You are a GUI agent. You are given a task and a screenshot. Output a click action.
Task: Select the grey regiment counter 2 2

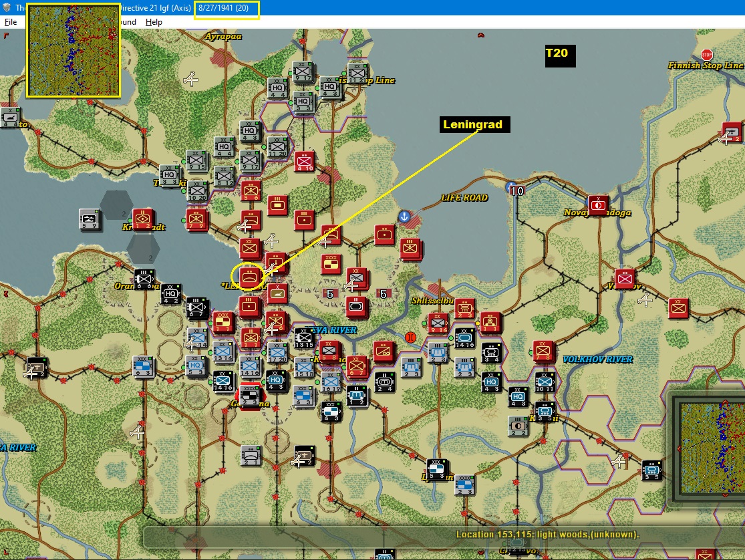pyautogui.click(x=518, y=426)
